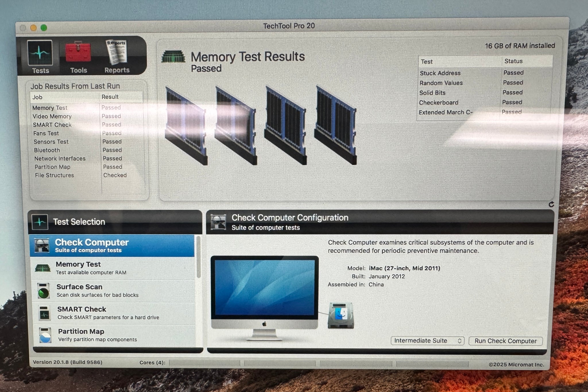Image resolution: width=588 pixels, height=392 pixels.
Task: Select the Surface Scan radar disk icon
Action: 44,291
